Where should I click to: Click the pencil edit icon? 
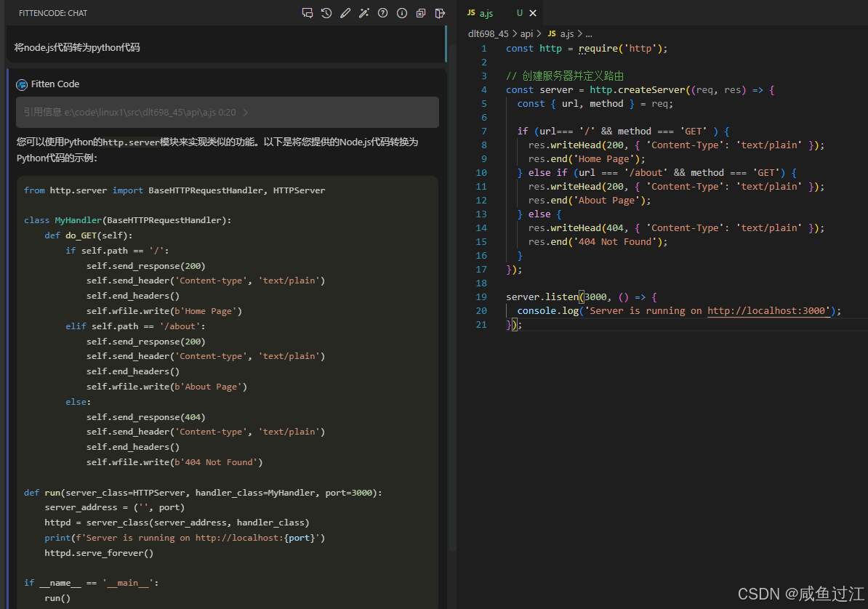(x=345, y=13)
